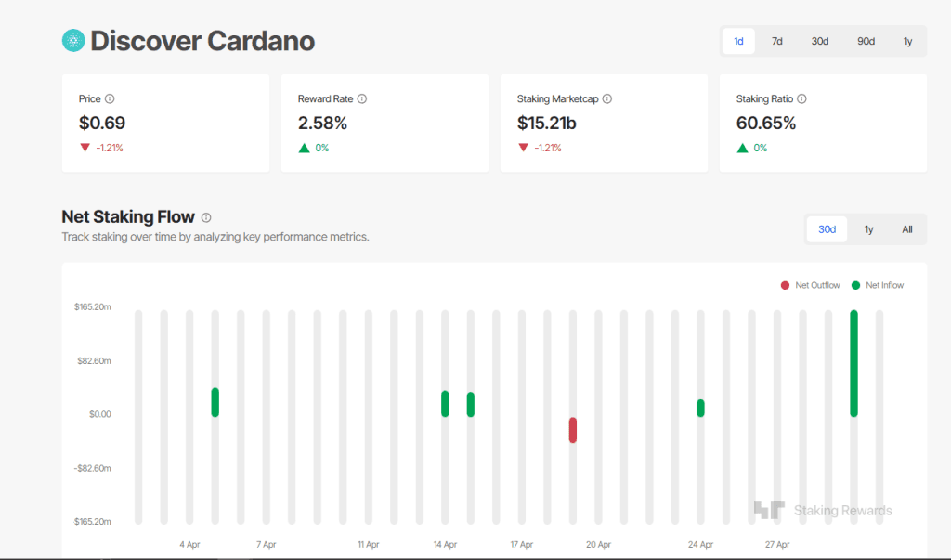Click the 20 Apr date label
The width and height of the screenshot is (951, 560).
[x=599, y=545]
